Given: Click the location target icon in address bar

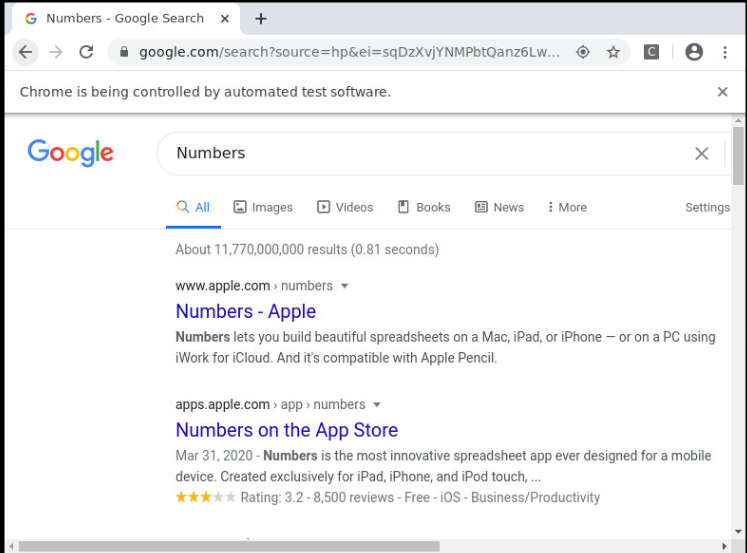Looking at the screenshot, I should click(583, 52).
